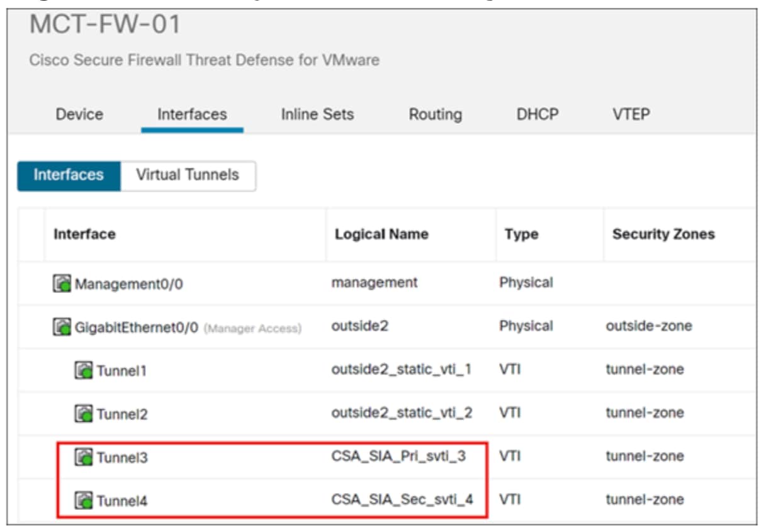Viewport: 764px width, 532px height.
Task: Open the Routing tab
Action: [x=435, y=114]
